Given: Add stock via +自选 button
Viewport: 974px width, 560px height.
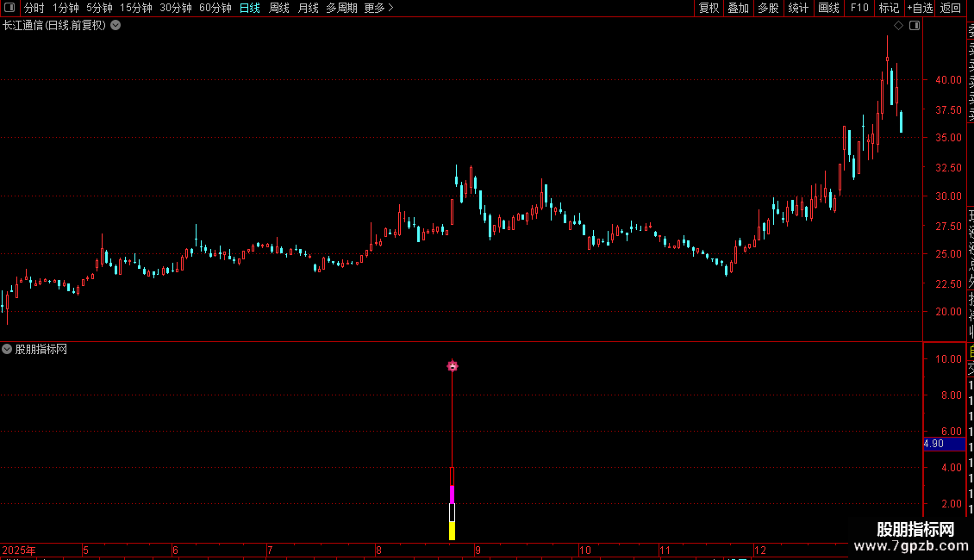Looking at the screenshot, I should tap(920, 8).
